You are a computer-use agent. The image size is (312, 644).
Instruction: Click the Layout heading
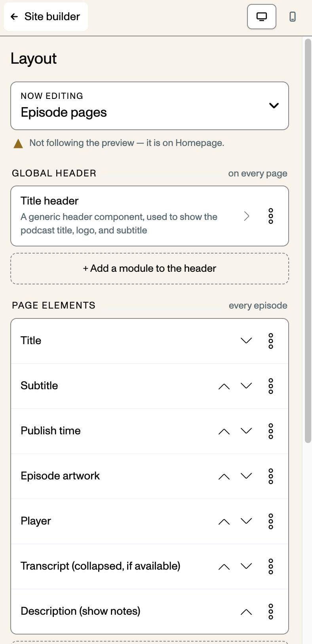(34, 59)
